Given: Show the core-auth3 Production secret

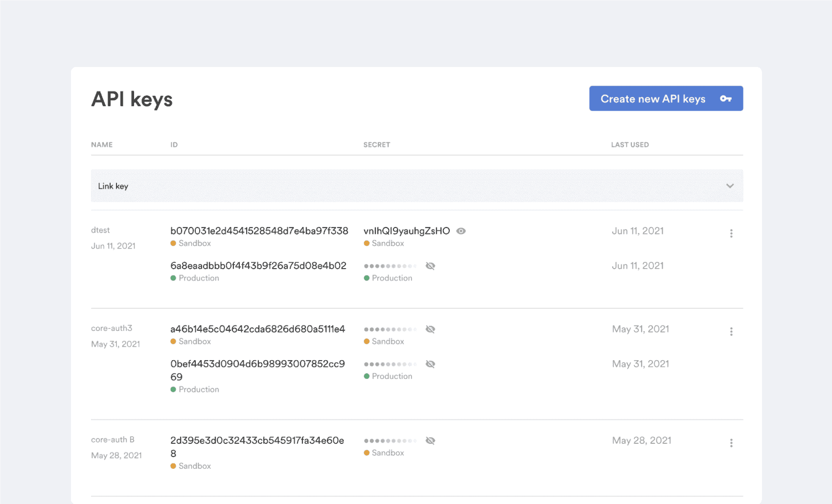Looking at the screenshot, I should click(430, 364).
